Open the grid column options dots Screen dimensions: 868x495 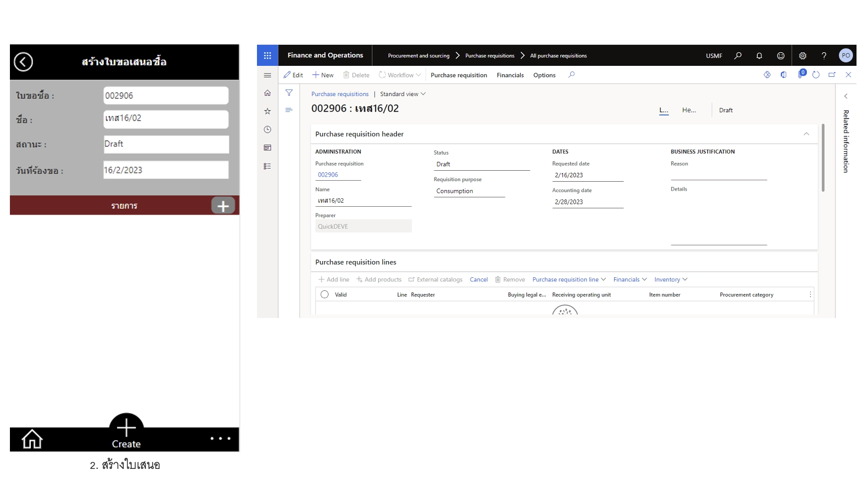tap(810, 294)
